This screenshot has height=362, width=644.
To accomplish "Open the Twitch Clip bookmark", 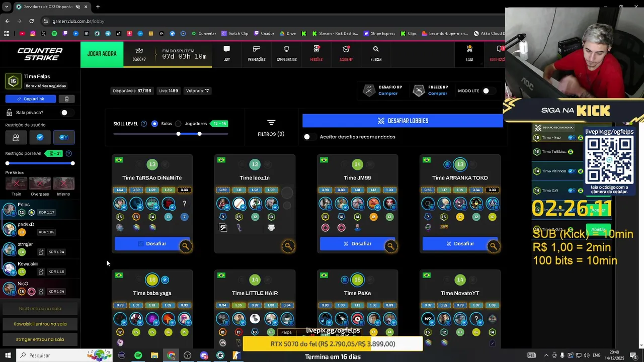I will click(234, 34).
